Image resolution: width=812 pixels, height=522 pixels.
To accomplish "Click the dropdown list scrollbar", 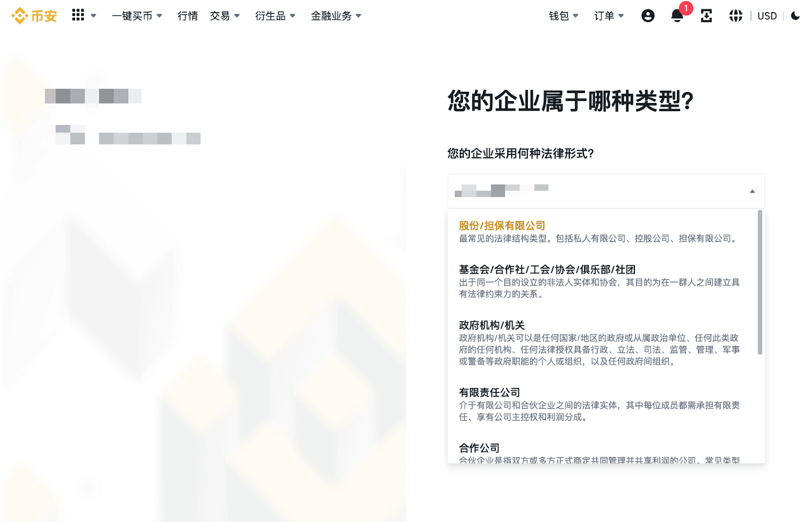I will (x=760, y=282).
